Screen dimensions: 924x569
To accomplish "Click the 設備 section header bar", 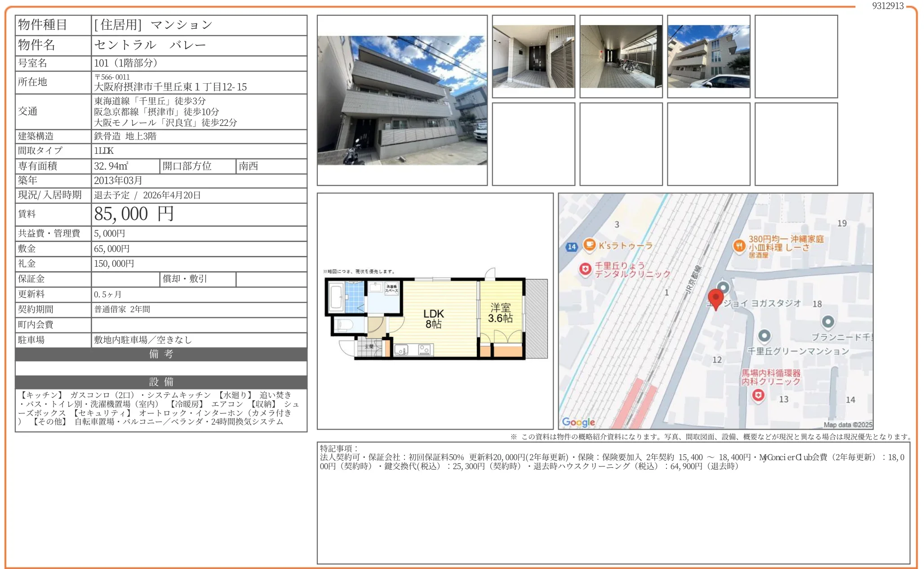I will coord(161,382).
